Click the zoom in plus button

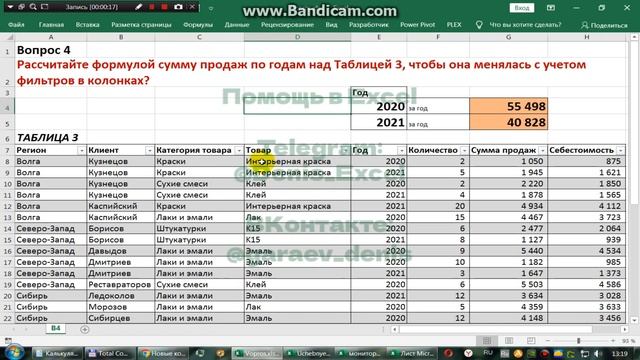613,341
